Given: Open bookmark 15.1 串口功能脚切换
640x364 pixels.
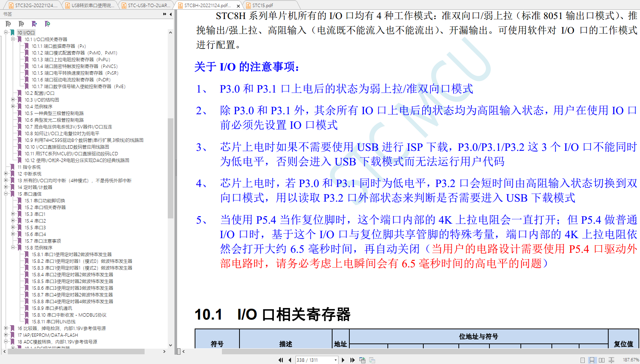Looking at the screenshot, I should pos(45,201).
